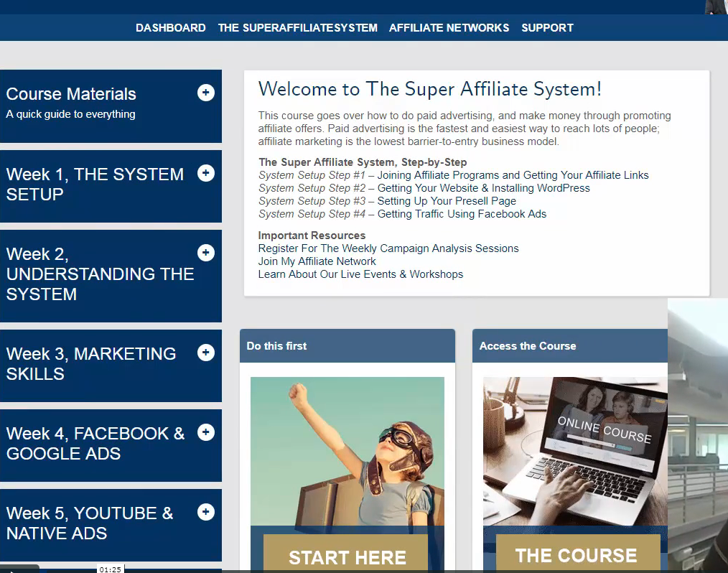Click the superhero child image thumbnail
Viewport: 728px width, 573px height.
coord(347,451)
